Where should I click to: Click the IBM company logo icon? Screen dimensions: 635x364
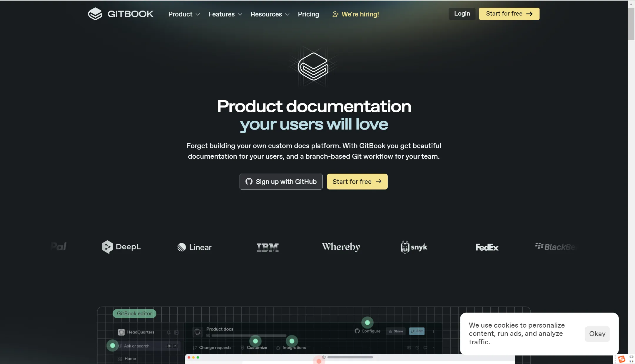pyautogui.click(x=268, y=247)
